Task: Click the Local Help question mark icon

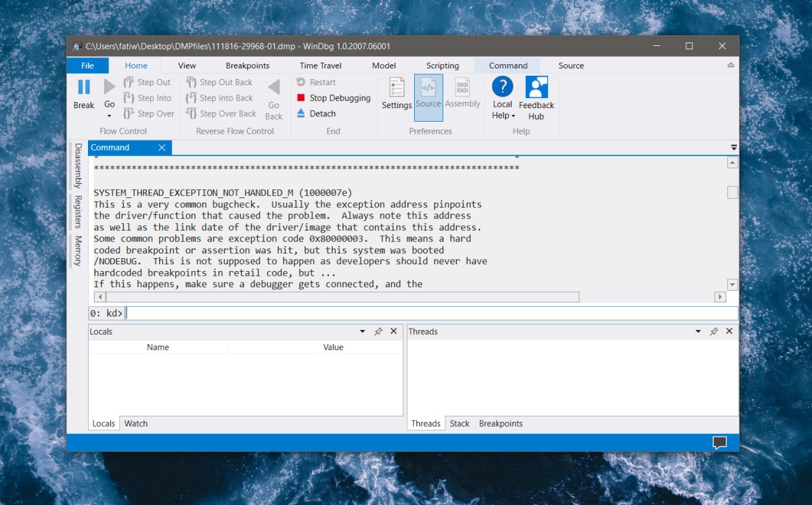Action: pyautogui.click(x=502, y=88)
